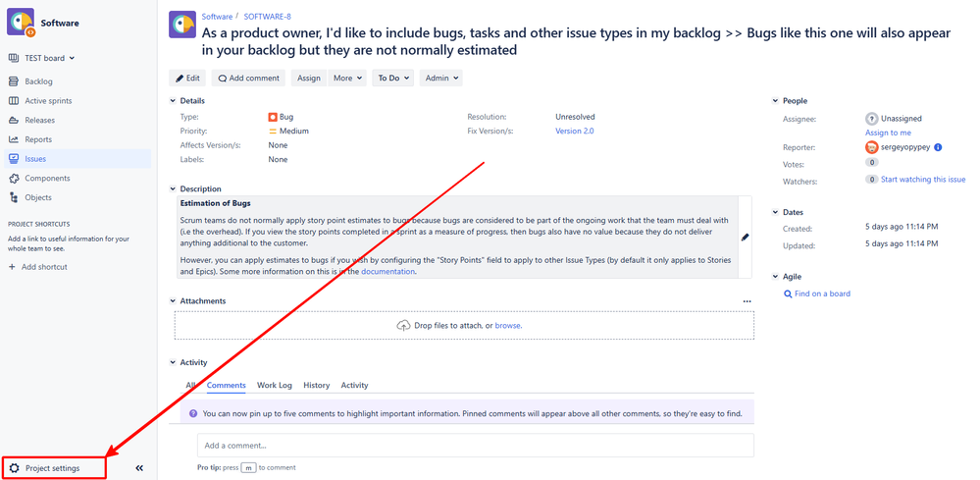Click the Add comment button
The width and height of the screenshot is (980, 480).
(x=248, y=79)
